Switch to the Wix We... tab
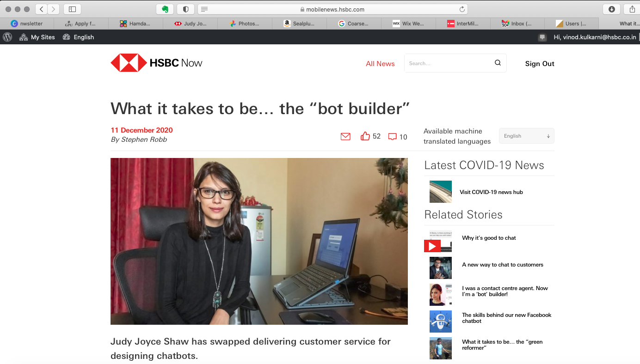640x364 pixels. click(408, 24)
